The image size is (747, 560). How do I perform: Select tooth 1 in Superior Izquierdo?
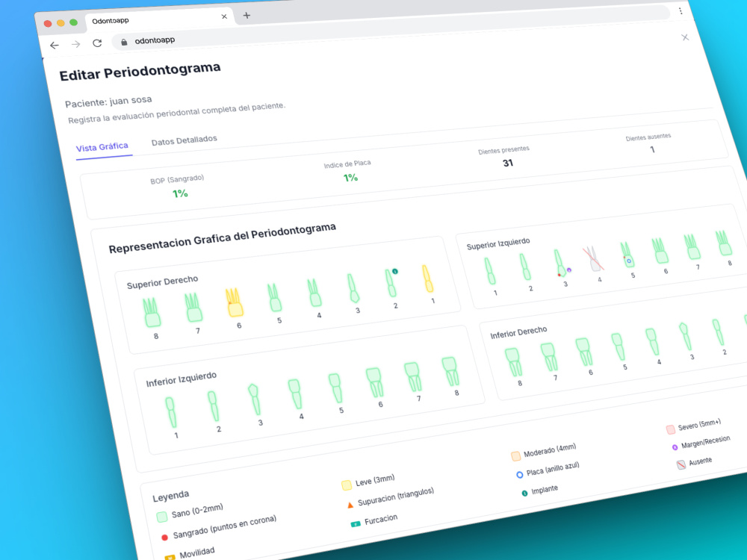click(x=490, y=271)
